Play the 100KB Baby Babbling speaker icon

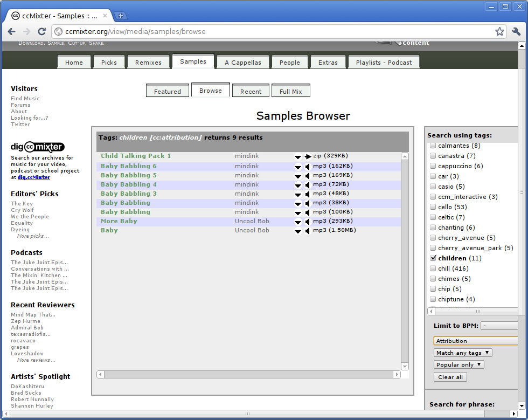pos(307,212)
